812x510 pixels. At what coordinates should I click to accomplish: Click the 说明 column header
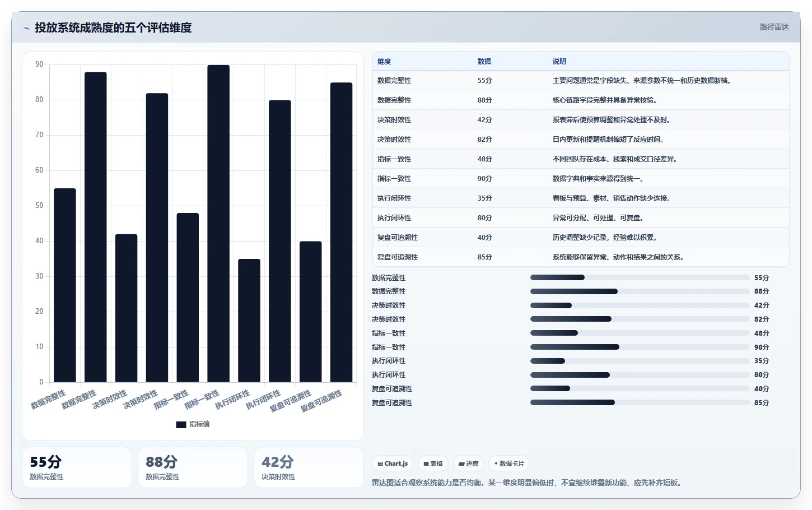pyautogui.click(x=559, y=62)
